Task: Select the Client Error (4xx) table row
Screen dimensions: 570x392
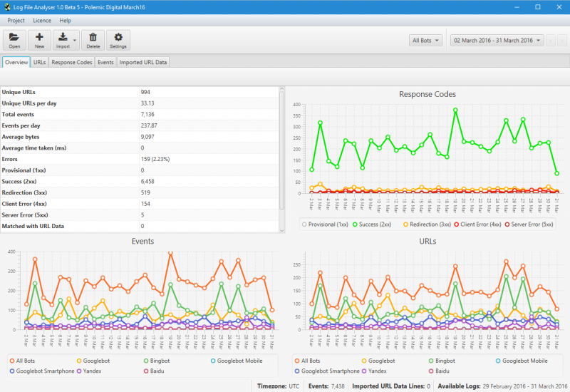Action: 140,204
